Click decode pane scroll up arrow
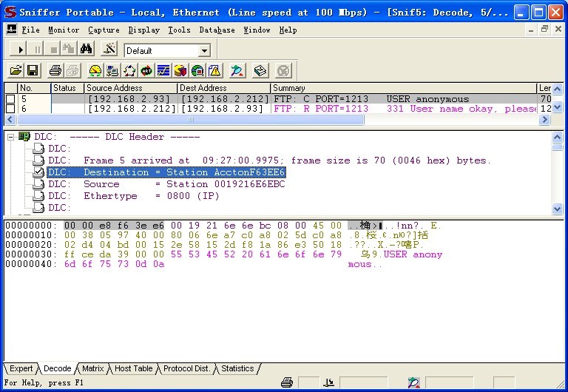The image size is (568, 392). coord(557,138)
